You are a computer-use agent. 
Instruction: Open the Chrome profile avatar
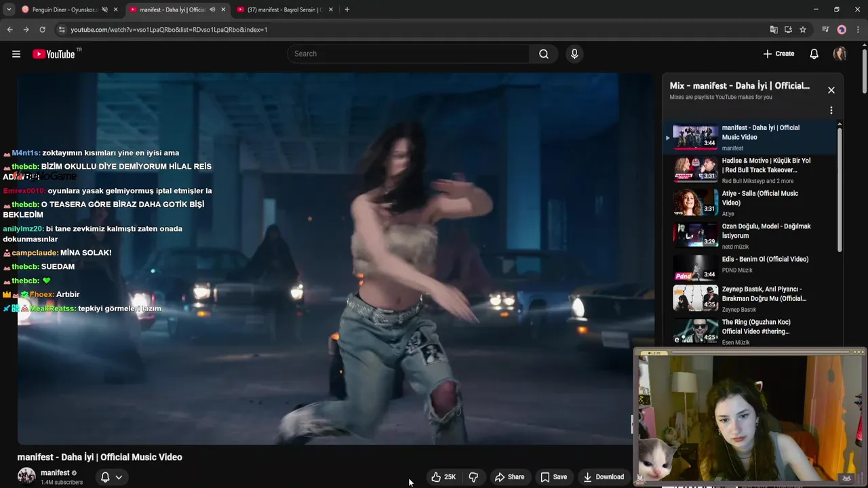842,30
